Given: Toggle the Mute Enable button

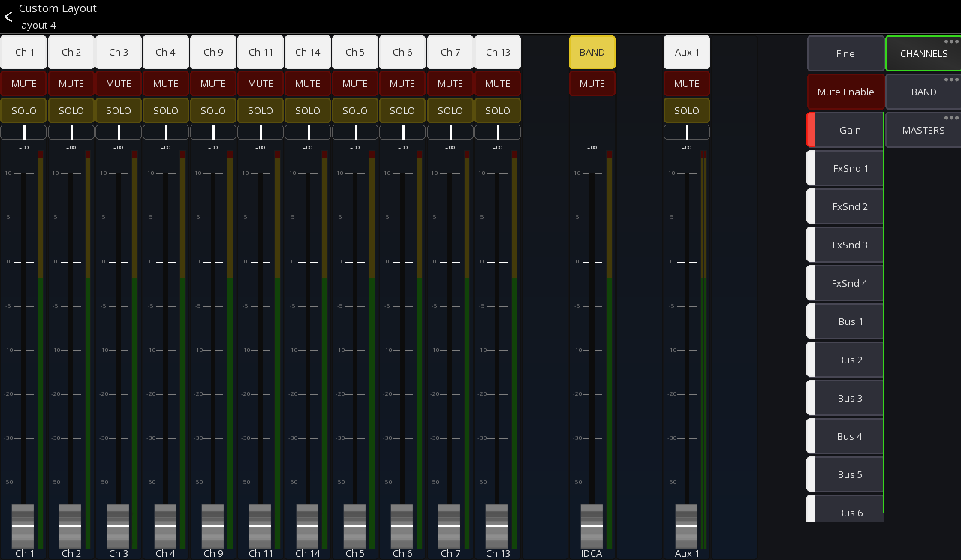Looking at the screenshot, I should click(846, 92).
